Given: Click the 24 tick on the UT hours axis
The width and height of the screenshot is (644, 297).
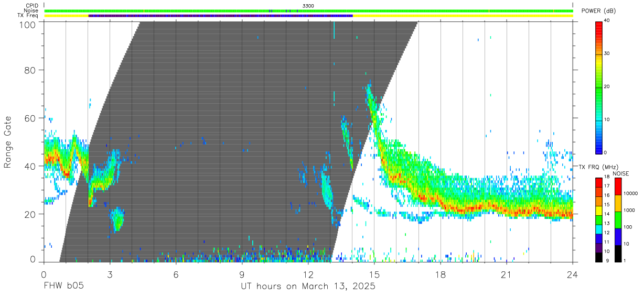Looking at the screenshot, I should coord(573,274).
